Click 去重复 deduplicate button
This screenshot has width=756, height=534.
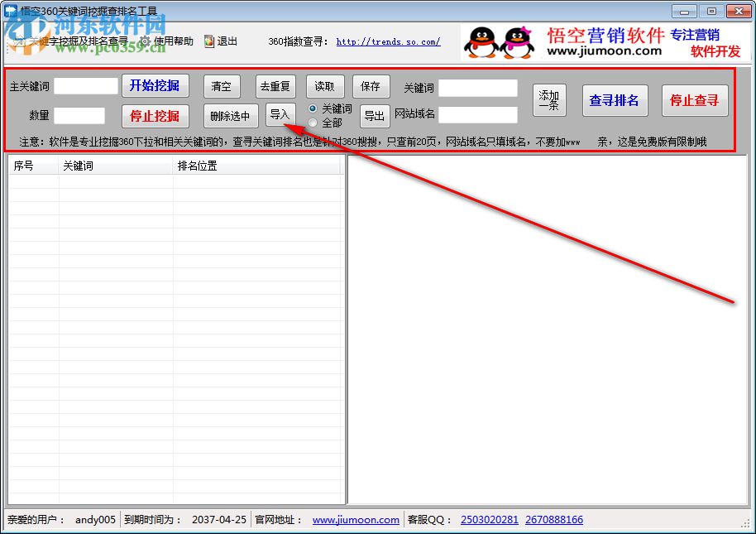pos(275,86)
